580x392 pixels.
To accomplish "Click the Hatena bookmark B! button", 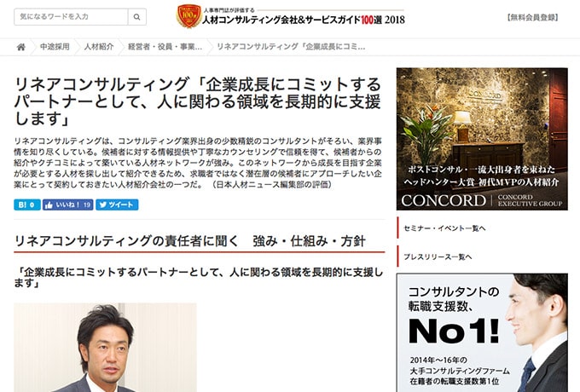I will [x=27, y=205].
